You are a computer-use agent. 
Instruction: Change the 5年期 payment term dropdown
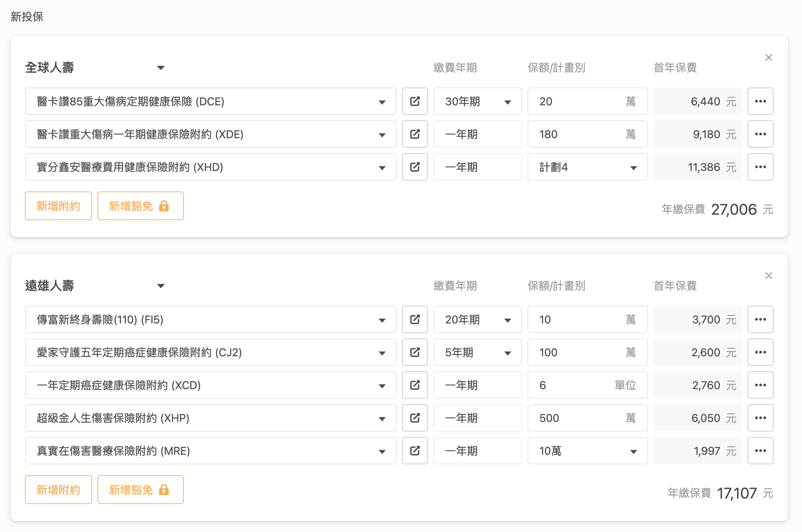(477, 352)
